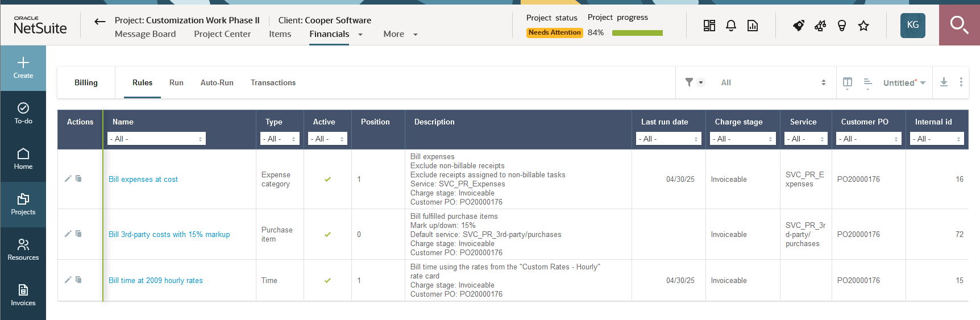Click the back arrow beside project title
This screenshot has width=980, height=320.
[100, 22]
